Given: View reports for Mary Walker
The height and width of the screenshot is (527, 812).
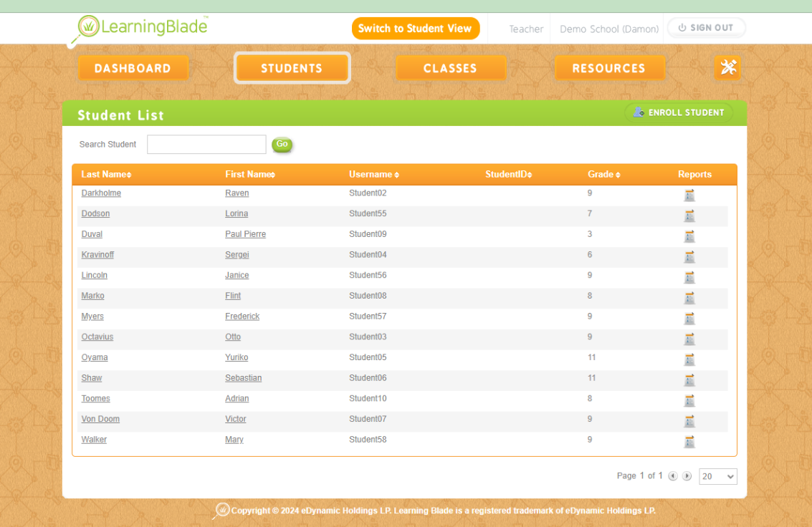Looking at the screenshot, I should pyautogui.click(x=689, y=442).
